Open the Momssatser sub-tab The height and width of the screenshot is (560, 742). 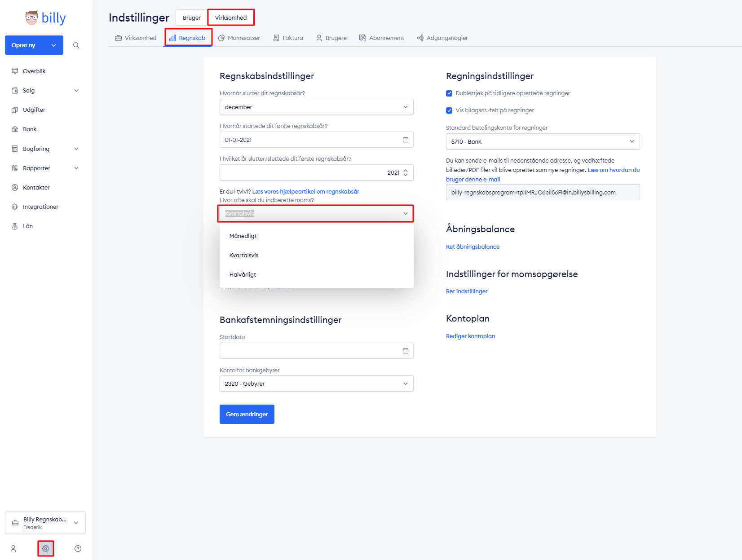click(239, 38)
